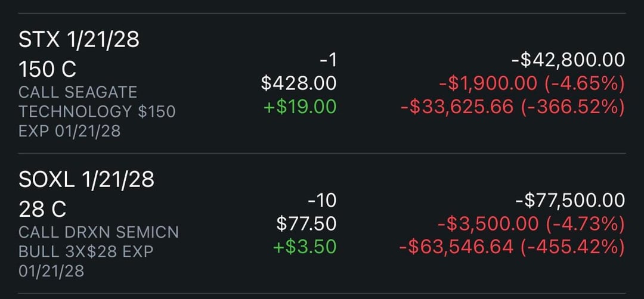
Task: Open the STX 1/21/28 position title
Action: 79,40
